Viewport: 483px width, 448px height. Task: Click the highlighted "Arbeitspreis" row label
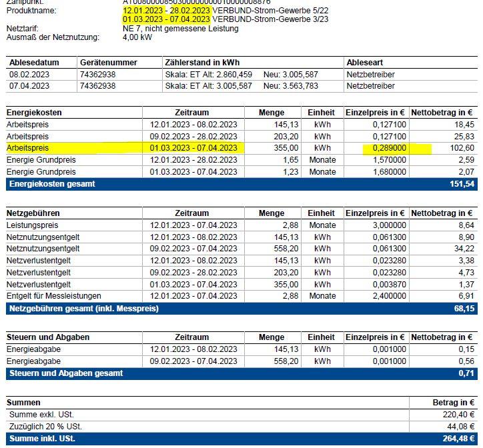(27, 148)
